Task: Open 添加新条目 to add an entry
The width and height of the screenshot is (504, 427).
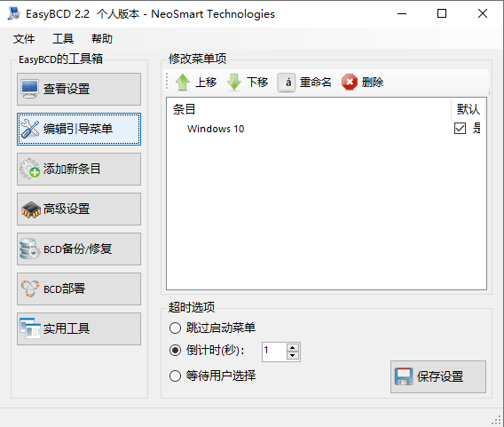Action: pos(79,170)
